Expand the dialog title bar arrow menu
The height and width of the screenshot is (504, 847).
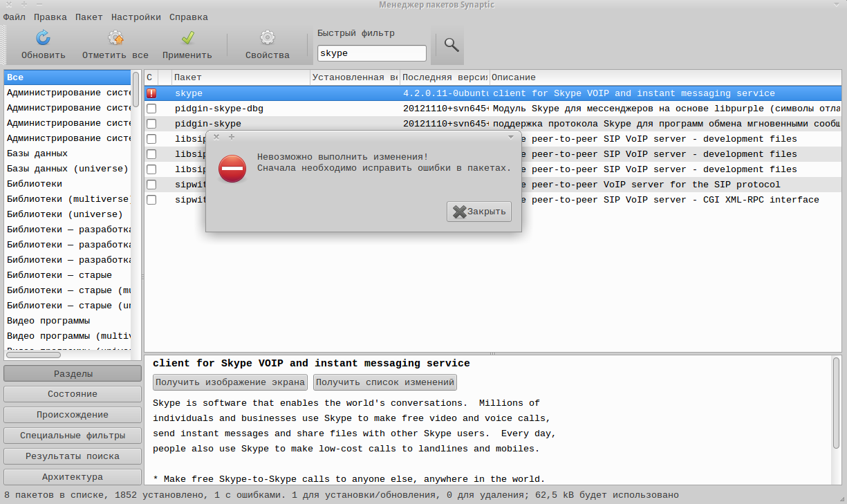click(x=511, y=137)
